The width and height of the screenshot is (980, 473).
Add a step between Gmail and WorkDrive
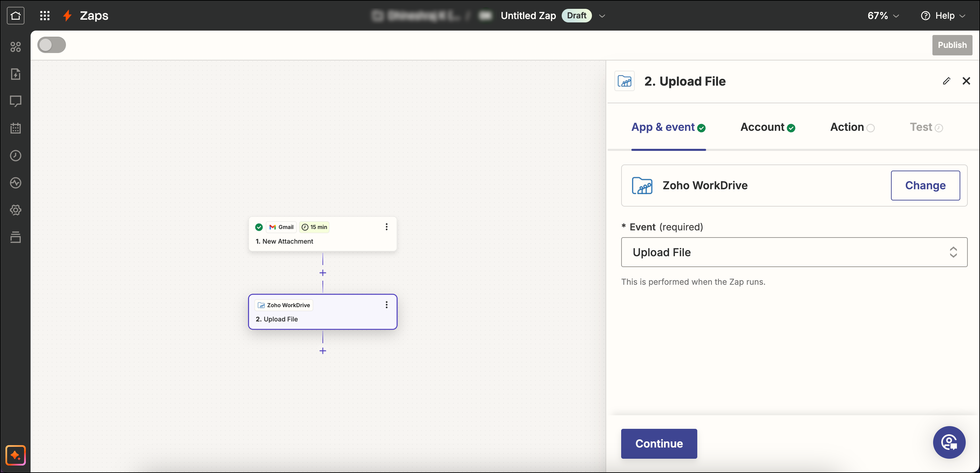(x=322, y=273)
